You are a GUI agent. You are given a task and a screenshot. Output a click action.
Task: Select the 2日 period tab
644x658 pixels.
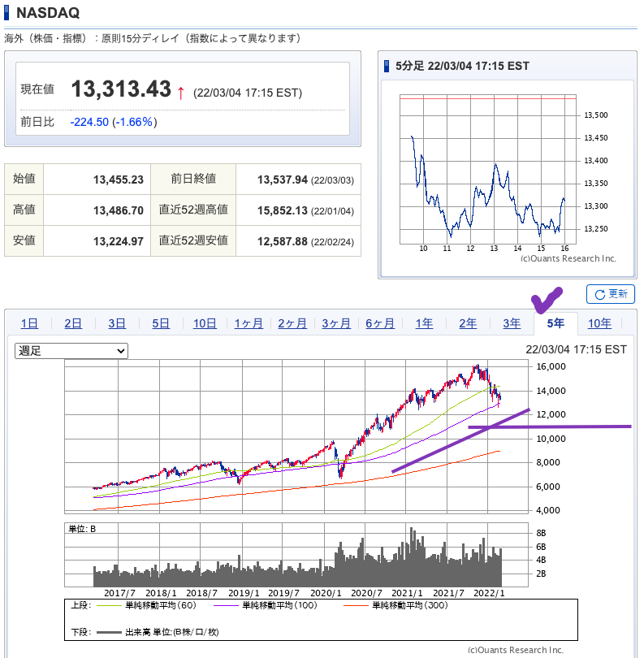pyautogui.click(x=73, y=323)
